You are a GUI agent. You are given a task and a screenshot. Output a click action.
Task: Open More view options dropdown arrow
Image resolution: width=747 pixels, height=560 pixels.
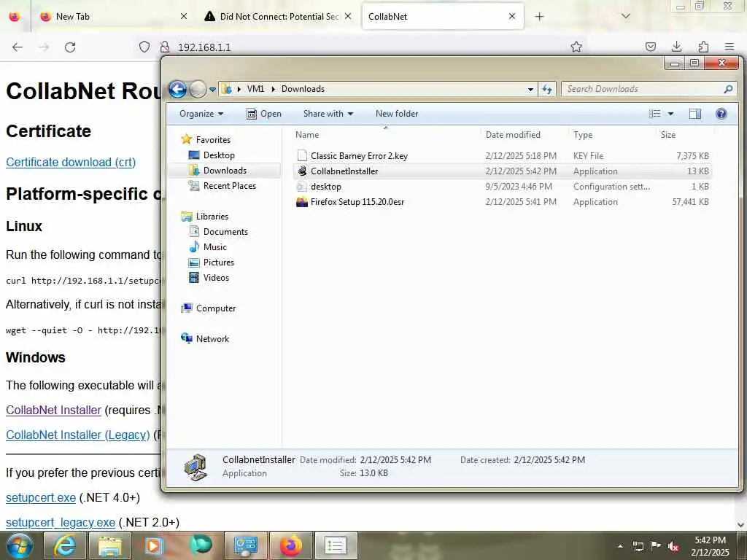[x=671, y=114]
